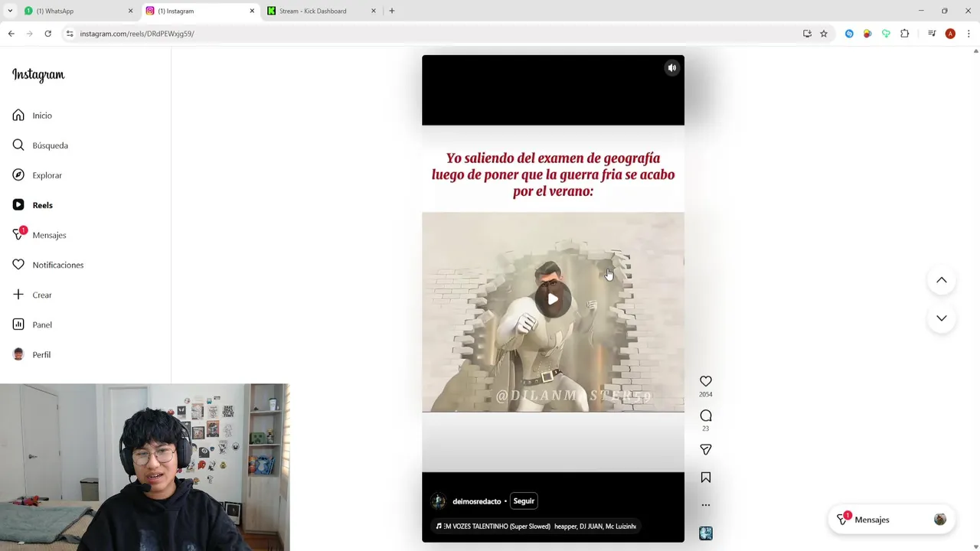Click the green shield extension icon
This screenshot has height=551, width=980.
[886, 34]
